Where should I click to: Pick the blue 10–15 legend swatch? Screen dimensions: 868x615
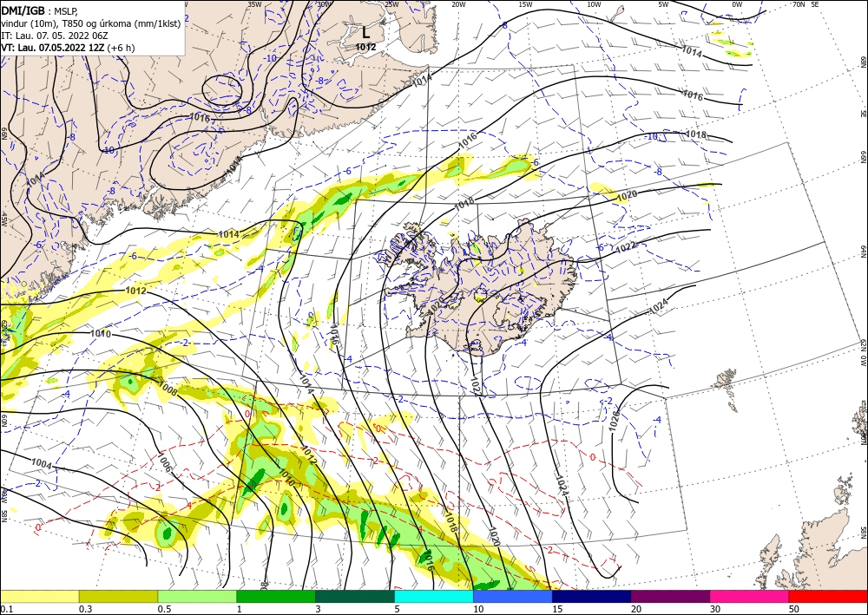[513, 596]
